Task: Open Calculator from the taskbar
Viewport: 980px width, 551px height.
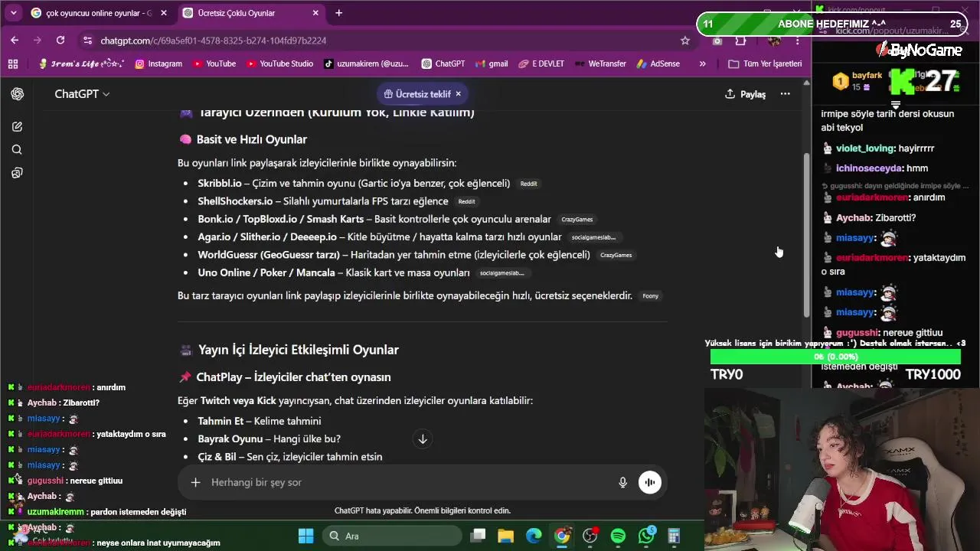Action: (x=674, y=536)
